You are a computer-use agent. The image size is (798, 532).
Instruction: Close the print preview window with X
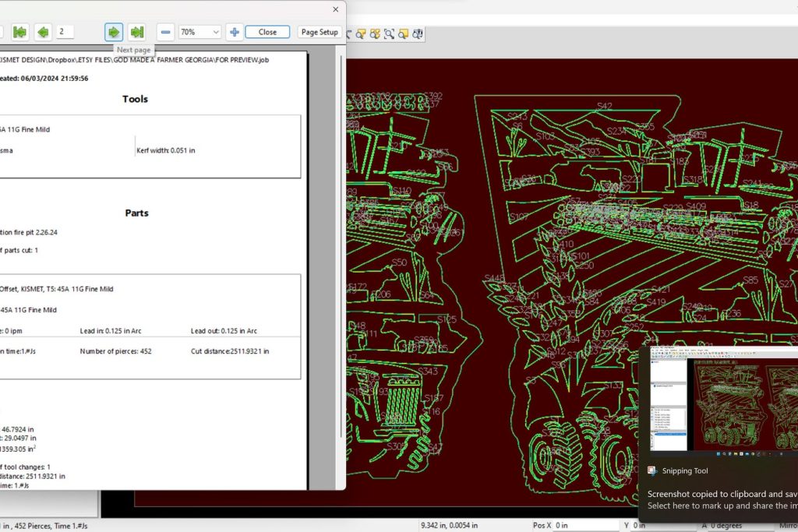336,9
